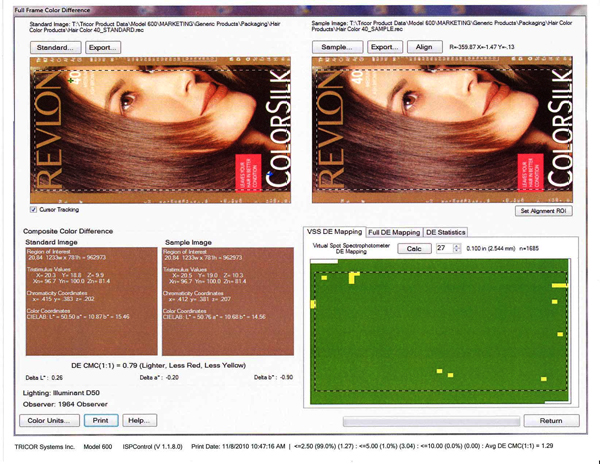Click the Sample Image brown color swatch
The height and width of the screenshot is (464, 600).
228,301
